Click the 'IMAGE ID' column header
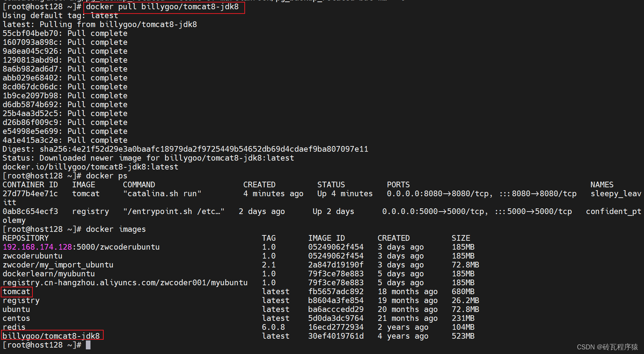Image resolution: width=644 pixels, height=354 pixels. [327, 238]
